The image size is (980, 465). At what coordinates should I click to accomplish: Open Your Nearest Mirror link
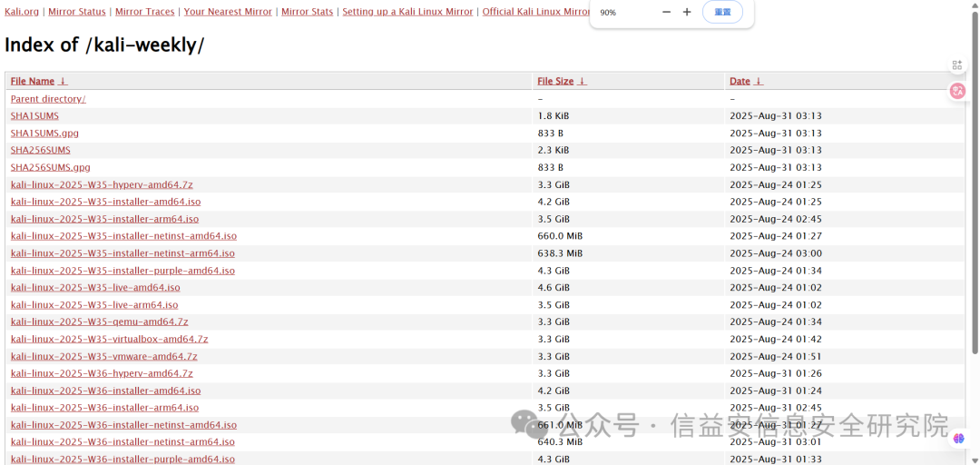228,12
